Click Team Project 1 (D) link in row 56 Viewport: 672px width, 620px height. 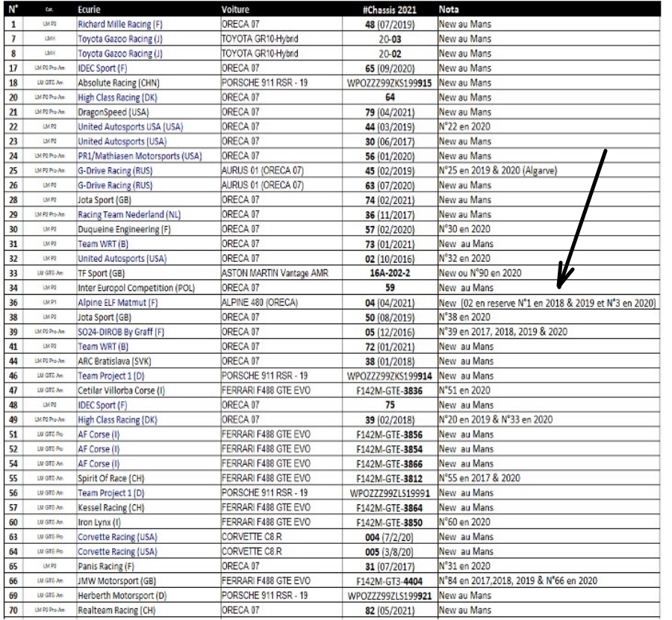(x=111, y=493)
